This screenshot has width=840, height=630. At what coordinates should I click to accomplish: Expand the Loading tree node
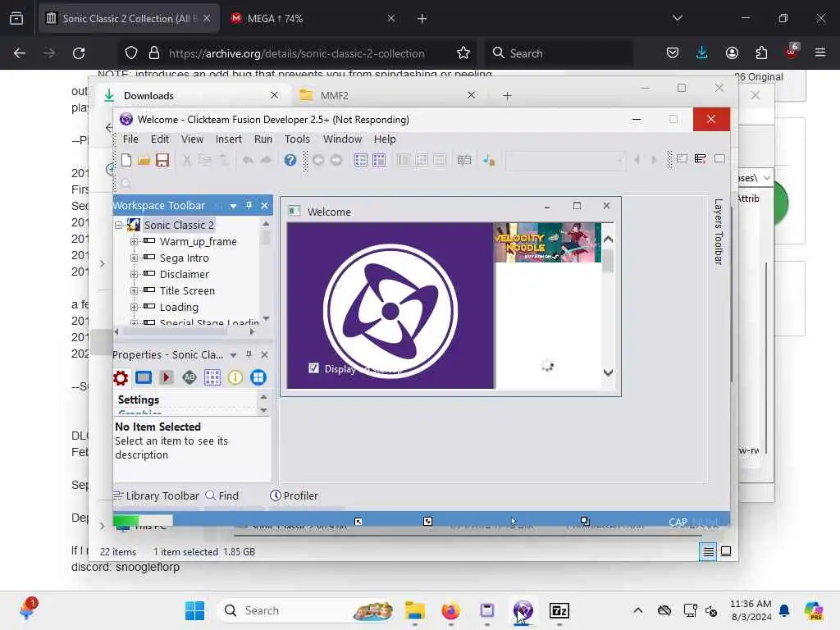click(134, 307)
